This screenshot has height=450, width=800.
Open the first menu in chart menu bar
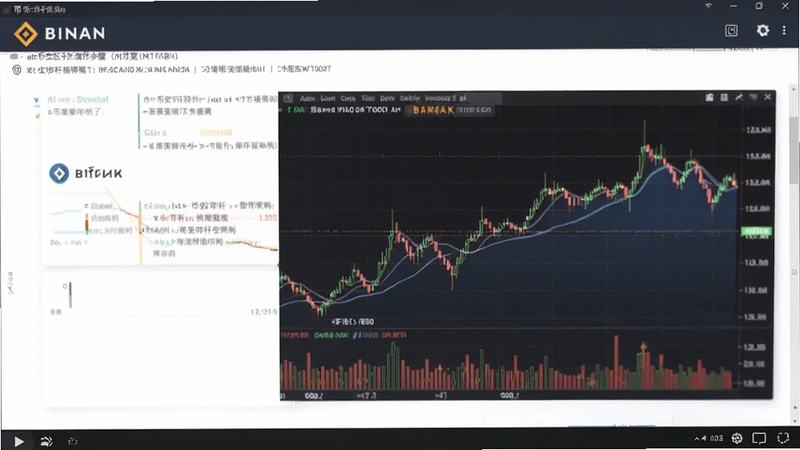(x=307, y=98)
